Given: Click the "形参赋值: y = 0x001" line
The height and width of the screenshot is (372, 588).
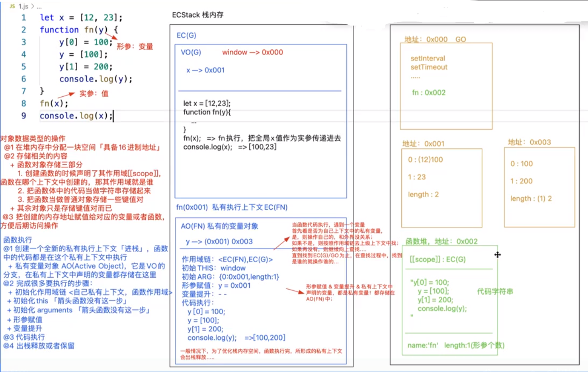Looking at the screenshot, I should (216, 285).
